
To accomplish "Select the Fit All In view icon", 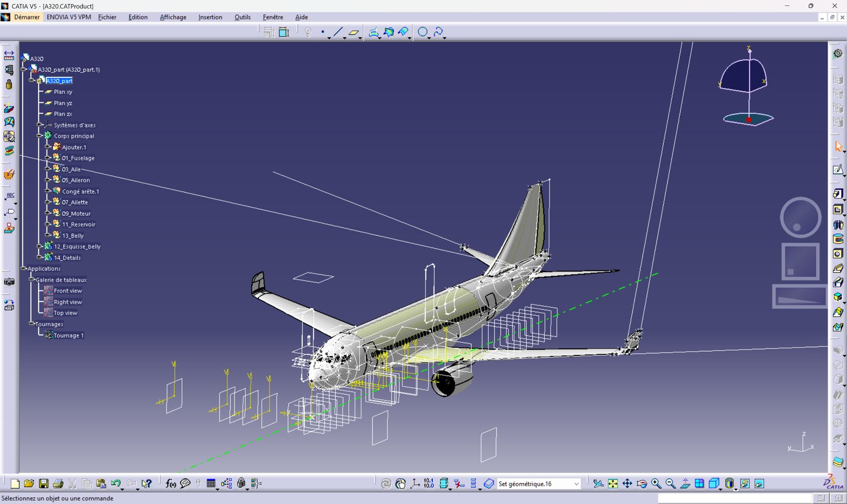I will pos(613,483).
